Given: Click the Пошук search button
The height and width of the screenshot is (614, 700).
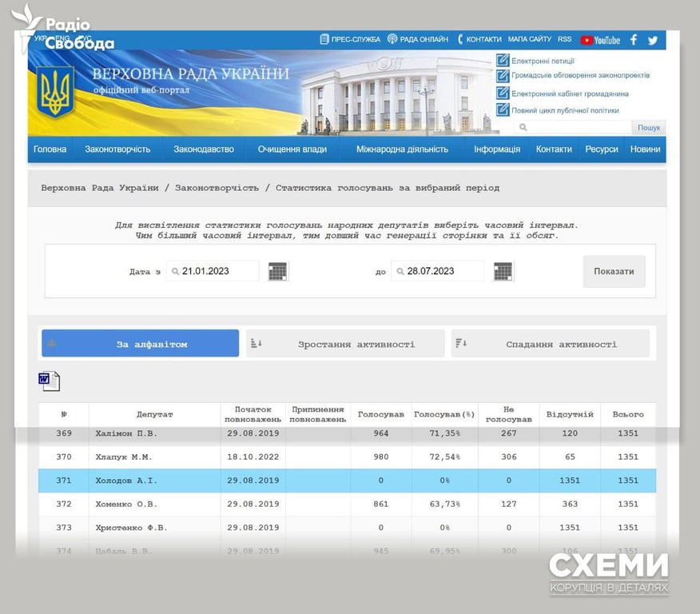Looking at the screenshot, I should point(649,128).
